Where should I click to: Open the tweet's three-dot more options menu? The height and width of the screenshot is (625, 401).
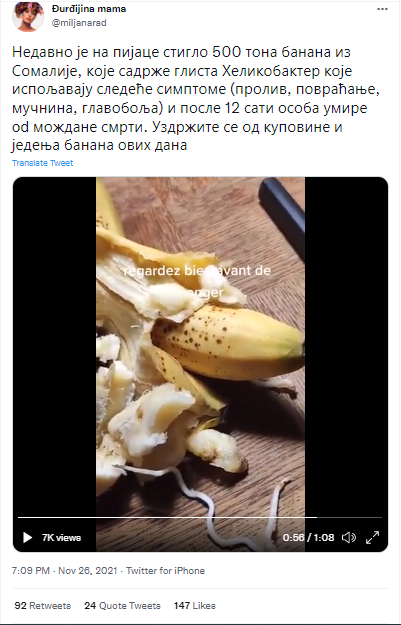(382, 9)
